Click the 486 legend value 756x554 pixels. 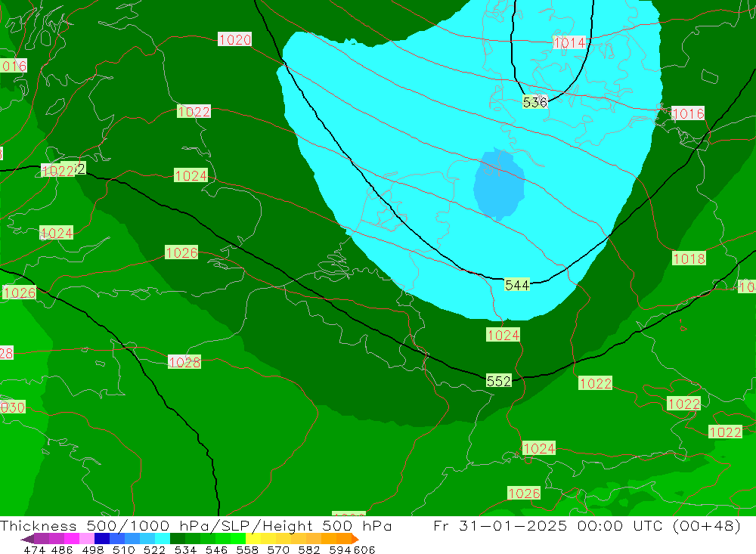[x=62, y=549]
